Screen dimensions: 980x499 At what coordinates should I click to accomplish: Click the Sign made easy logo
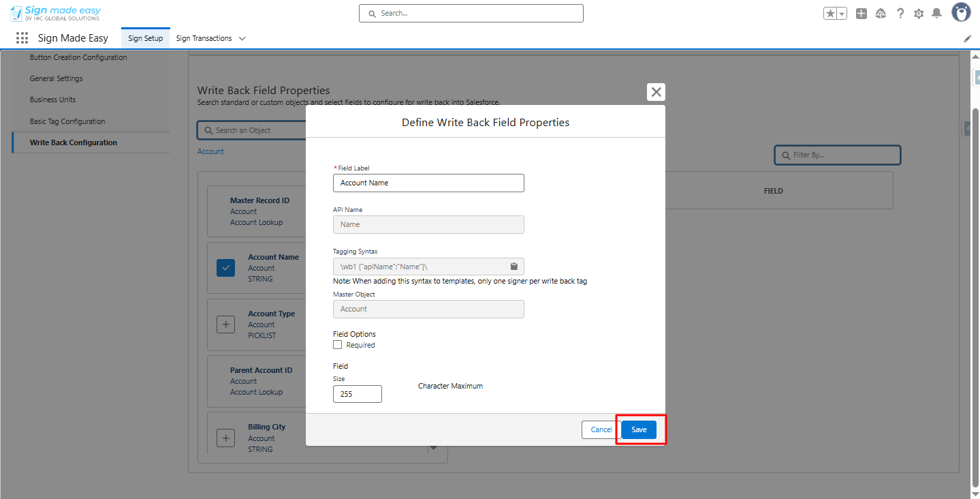pos(55,14)
